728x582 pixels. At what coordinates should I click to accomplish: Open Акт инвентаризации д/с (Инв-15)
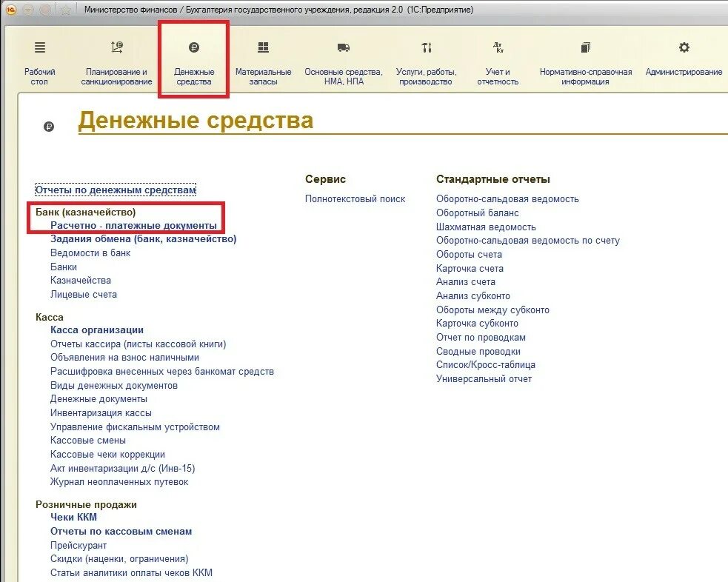123,468
